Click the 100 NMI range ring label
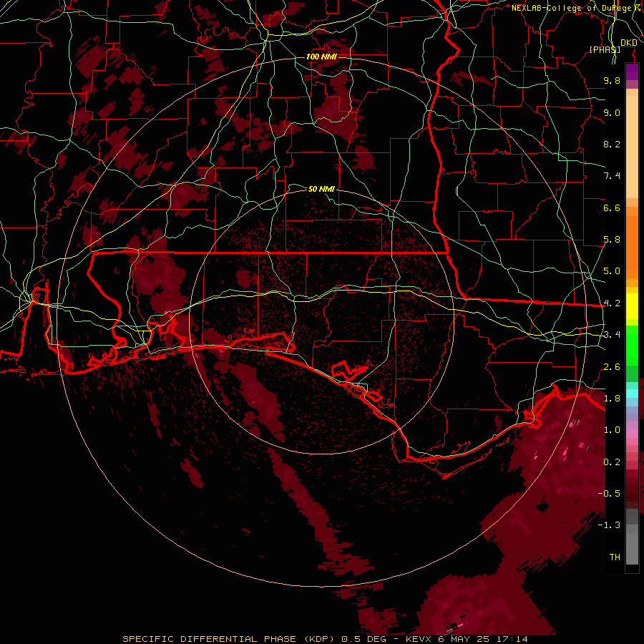 [x=321, y=57]
